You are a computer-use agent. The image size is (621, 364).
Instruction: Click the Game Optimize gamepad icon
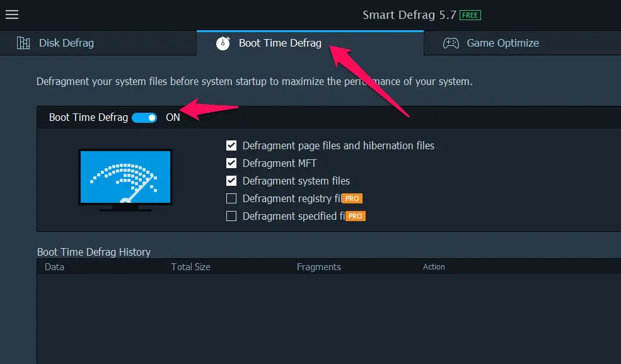coord(451,43)
